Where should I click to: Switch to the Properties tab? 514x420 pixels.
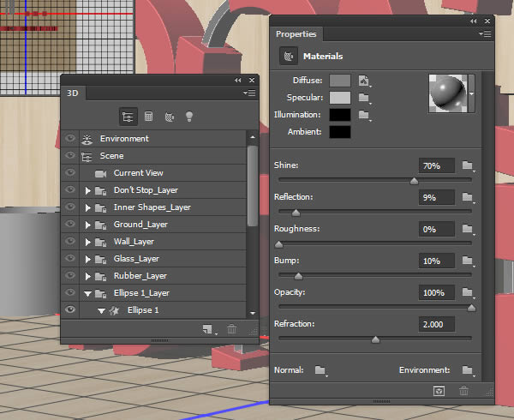(296, 33)
